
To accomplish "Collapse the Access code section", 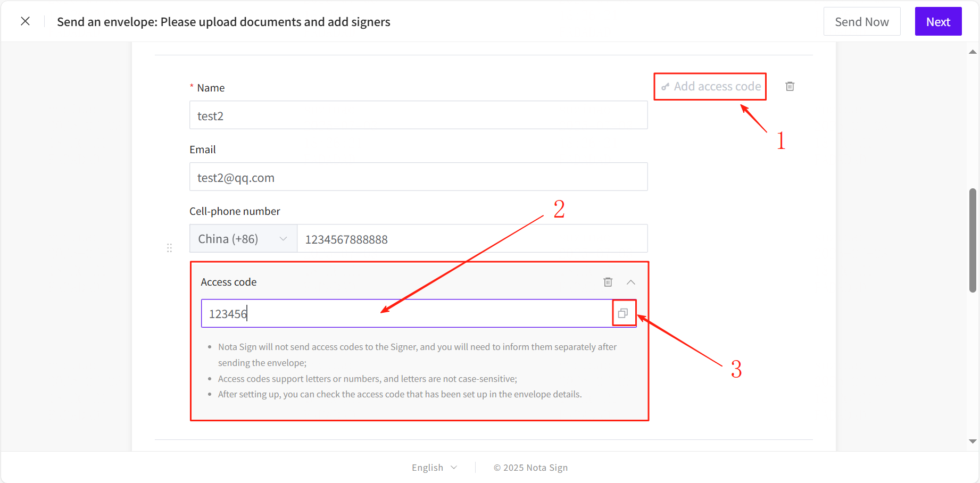I will [x=631, y=282].
